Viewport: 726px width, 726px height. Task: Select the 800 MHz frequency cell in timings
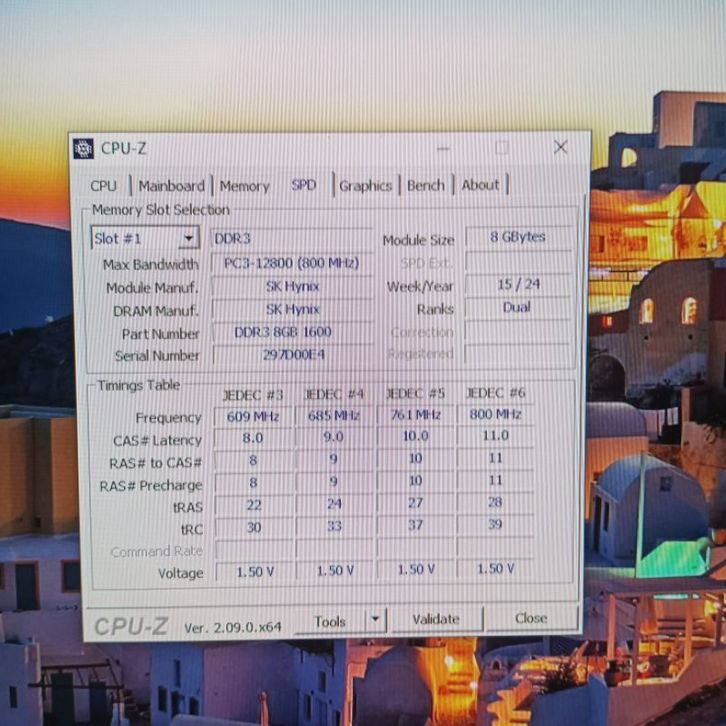[495, 413]
